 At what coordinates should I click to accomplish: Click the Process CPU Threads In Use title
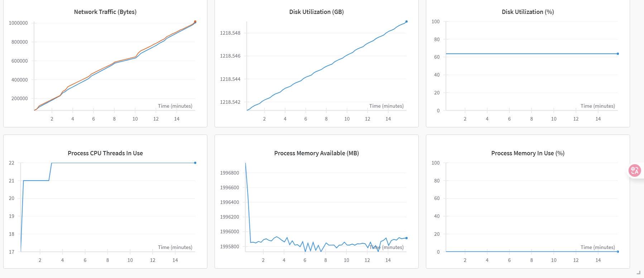click(105, 153)
